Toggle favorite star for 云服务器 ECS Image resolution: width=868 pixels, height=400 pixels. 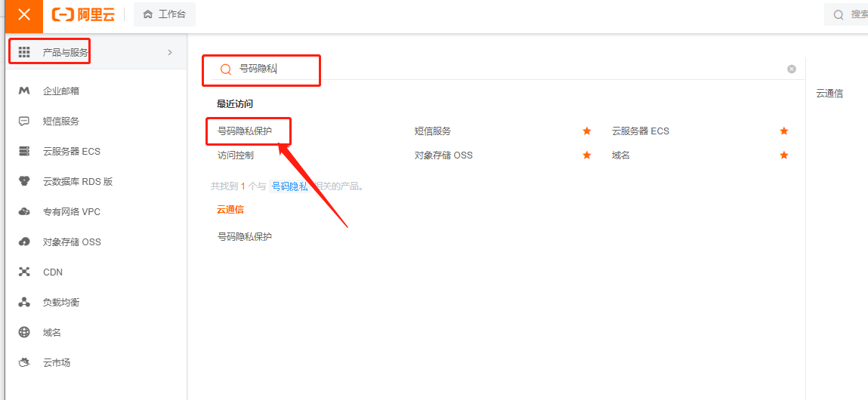click(784, 131)
